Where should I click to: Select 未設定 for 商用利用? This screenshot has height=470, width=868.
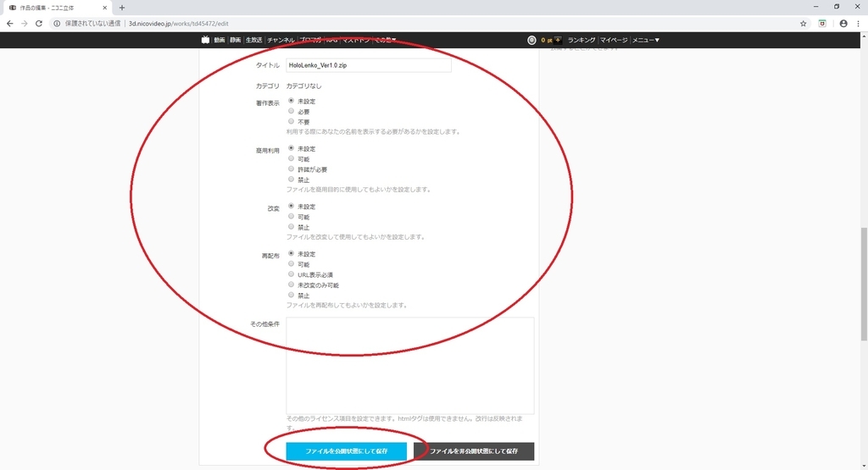292,148
